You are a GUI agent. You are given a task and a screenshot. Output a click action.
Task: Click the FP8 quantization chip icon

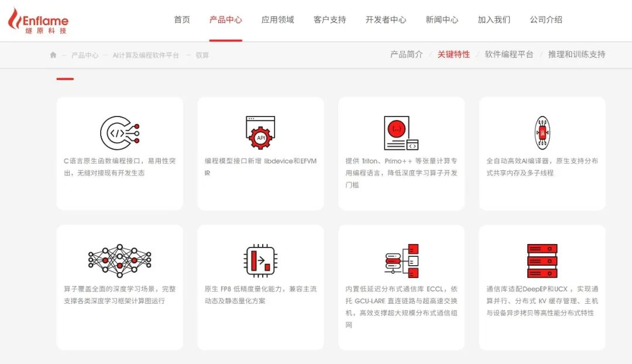(x=260, y=261)
